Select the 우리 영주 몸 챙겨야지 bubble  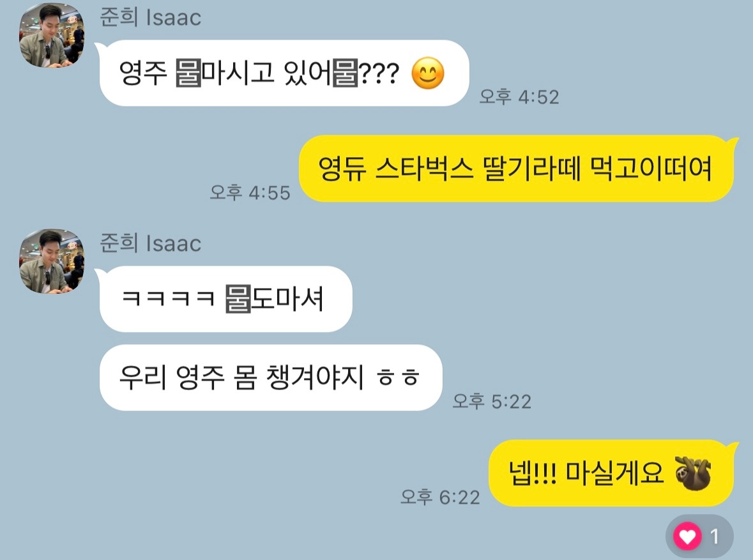tap(270, 377)
